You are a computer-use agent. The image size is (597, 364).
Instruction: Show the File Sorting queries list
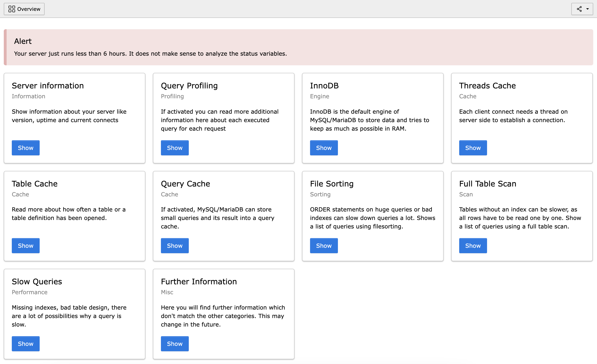point(324,245)
